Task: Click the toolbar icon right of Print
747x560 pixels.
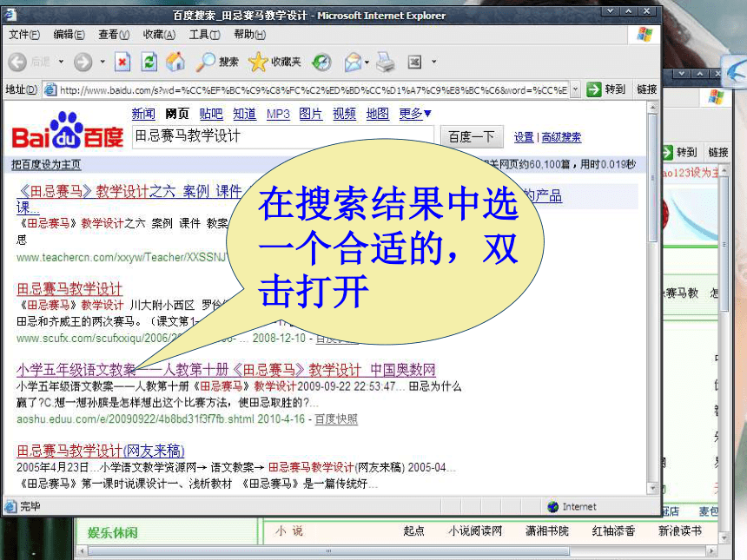Action: (x=414, y=62)
